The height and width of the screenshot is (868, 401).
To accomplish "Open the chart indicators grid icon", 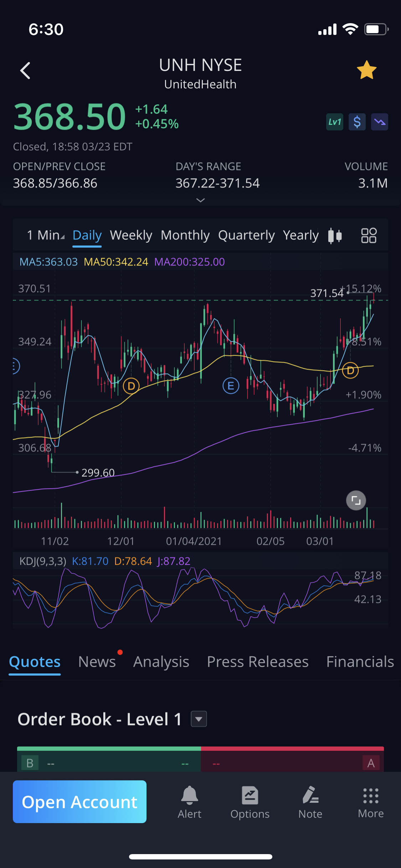I will point(369,236).
